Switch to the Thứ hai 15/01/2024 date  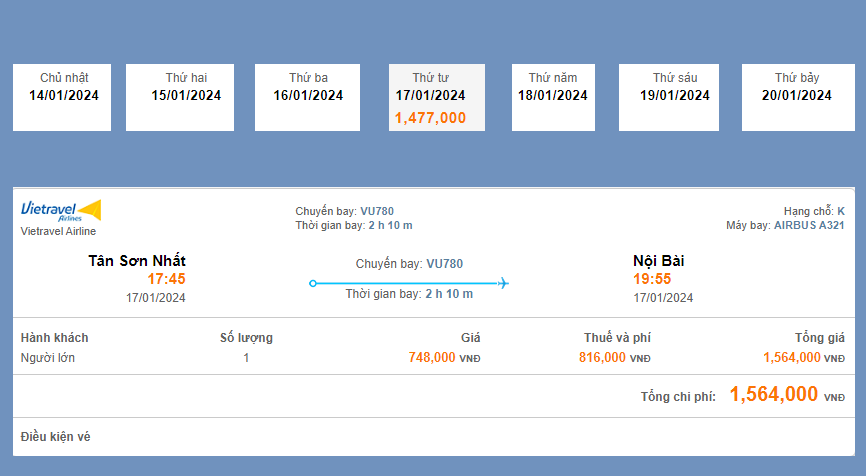pyautogui.click(x=186, y=97)
